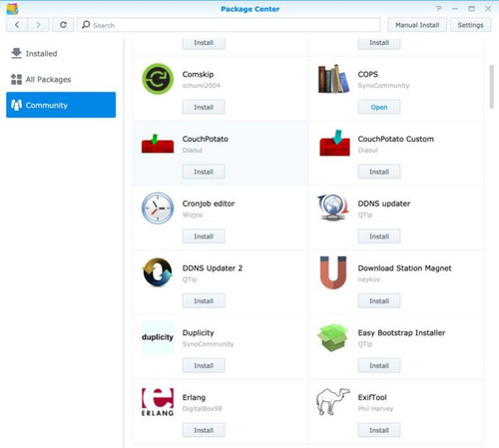Open Manual Install dialog

pos(417,25)
